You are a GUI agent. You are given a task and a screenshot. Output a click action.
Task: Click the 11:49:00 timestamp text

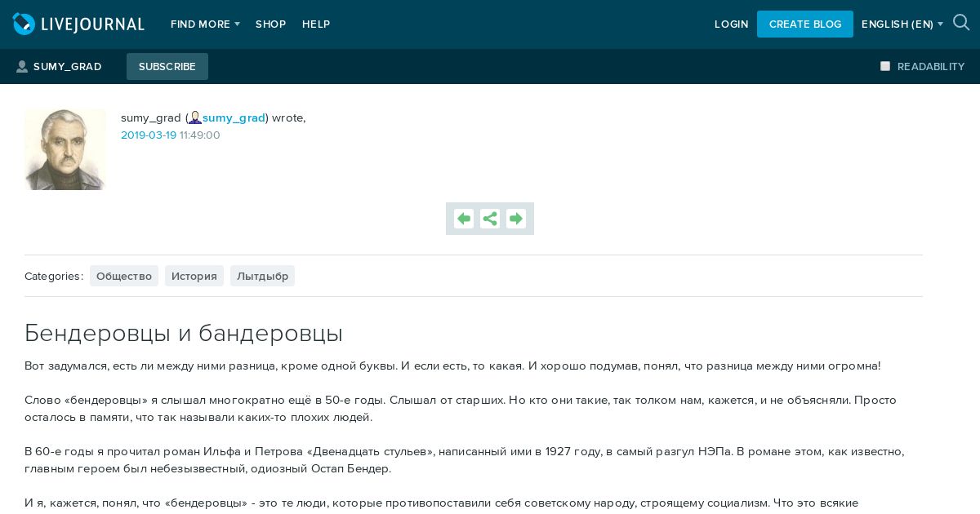[200, 135]
